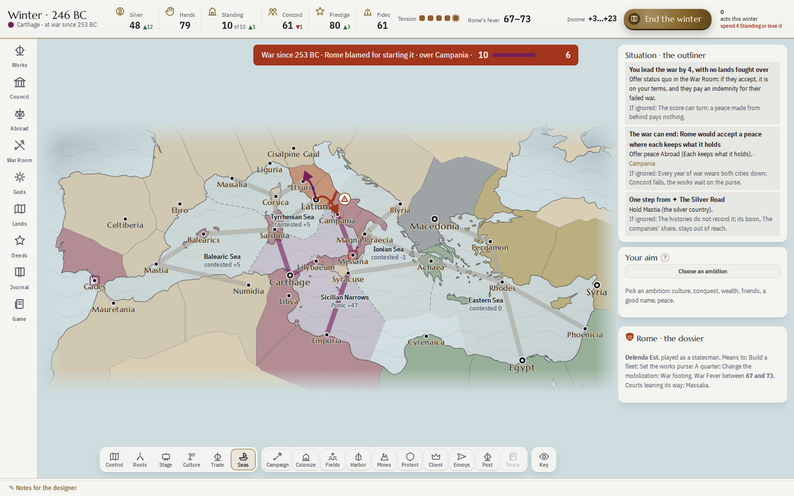
Task: Open the Choose an ambition selector
Action: (702, 271)
